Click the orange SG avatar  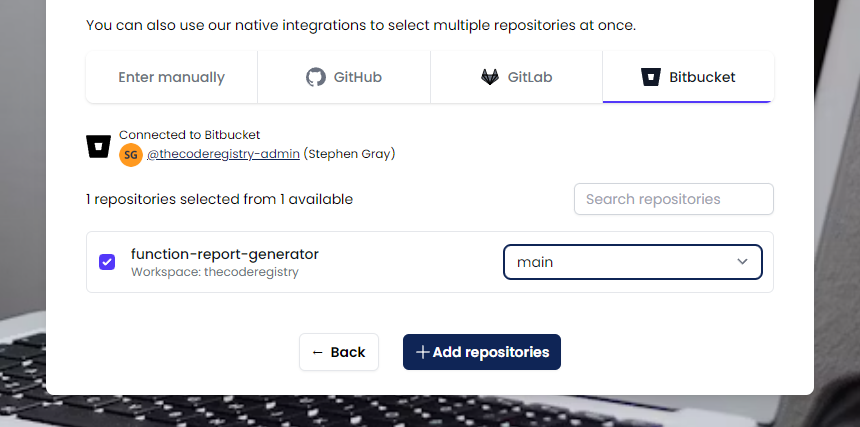pyautogui.click(x=131, y=155)
